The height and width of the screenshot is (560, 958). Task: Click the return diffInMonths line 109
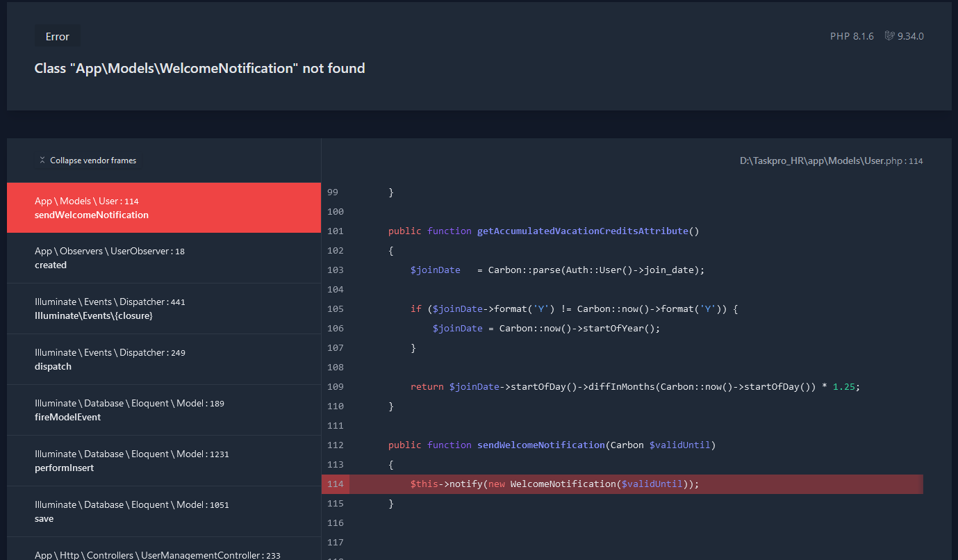tap(635, 386)
